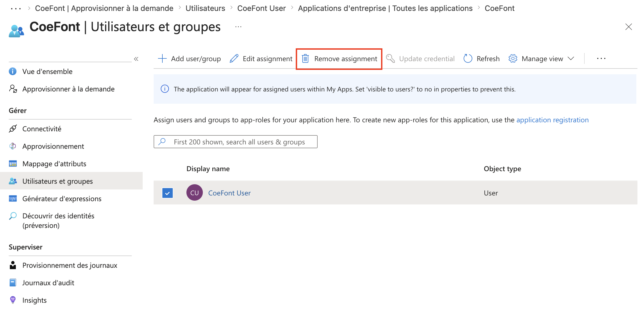Click the 'User' object type cell
Viewport: 644px width, 309px height.
pos(491,193)
